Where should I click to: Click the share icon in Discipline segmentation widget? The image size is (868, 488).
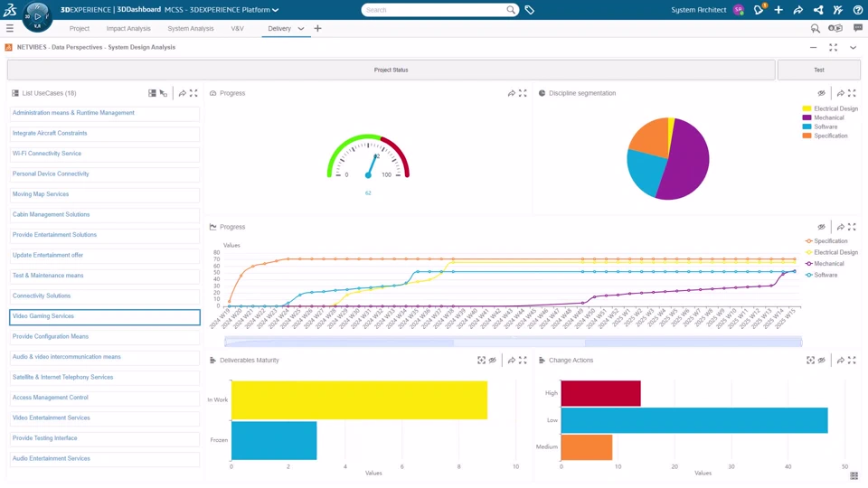point(840,93)
